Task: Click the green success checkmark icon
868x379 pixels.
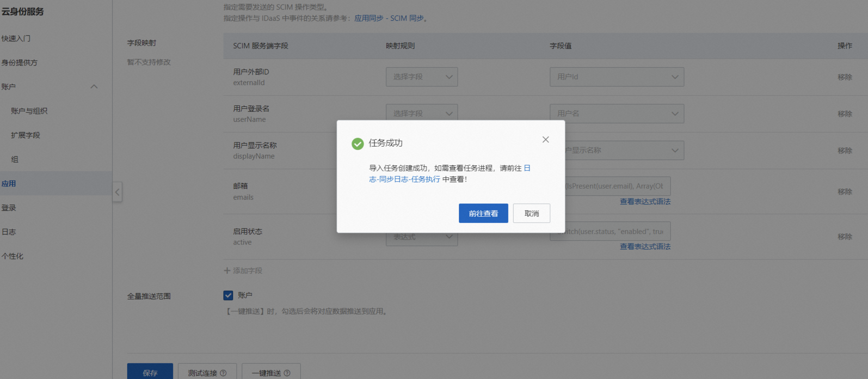Action: click(x=357, y=144)
